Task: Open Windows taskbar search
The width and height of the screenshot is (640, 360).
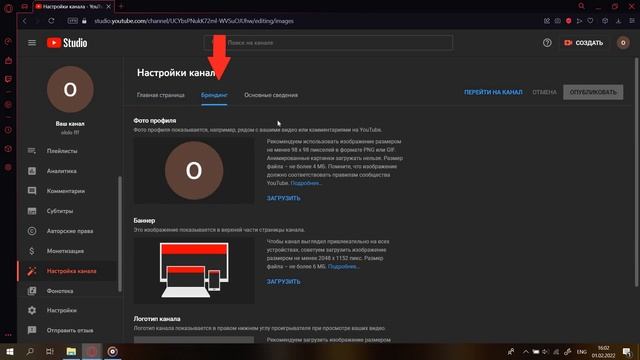Action: [30, 351]
